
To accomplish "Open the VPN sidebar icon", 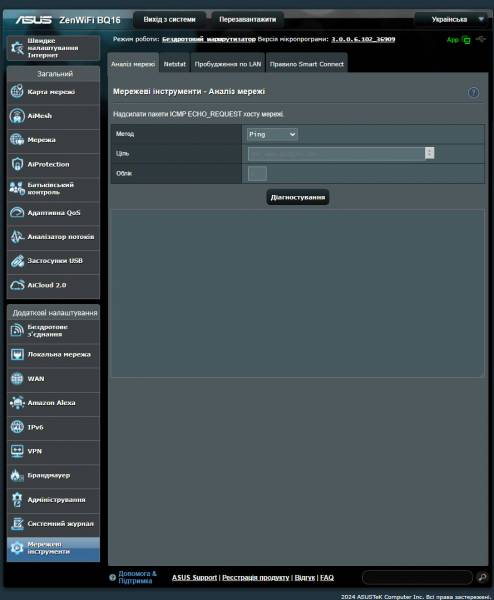I will click(17, 451).
